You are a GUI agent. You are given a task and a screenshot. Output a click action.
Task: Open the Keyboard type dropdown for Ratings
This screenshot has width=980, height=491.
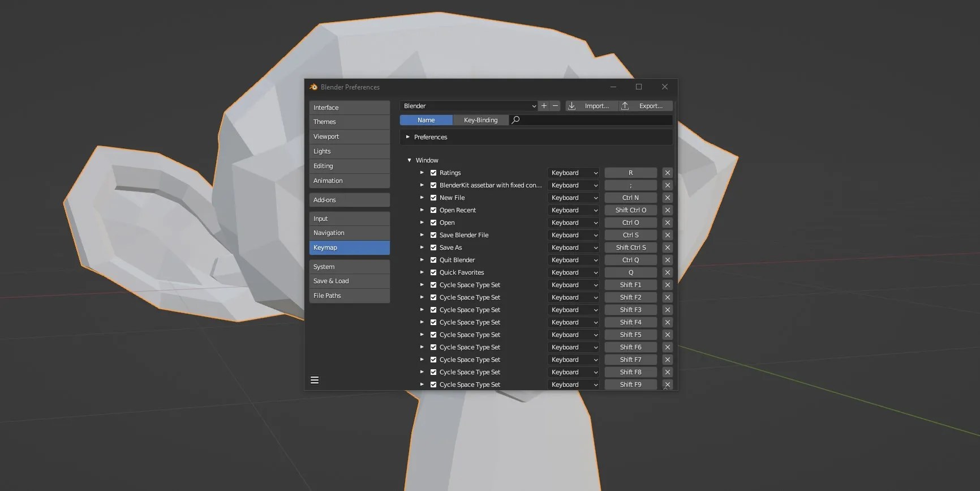(x=573, y=173)
